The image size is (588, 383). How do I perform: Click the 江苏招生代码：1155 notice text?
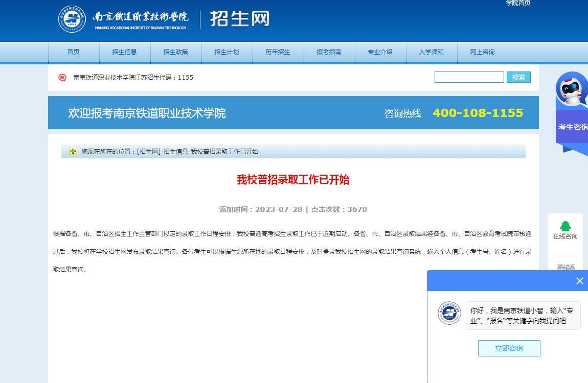(x=133, y=78)
